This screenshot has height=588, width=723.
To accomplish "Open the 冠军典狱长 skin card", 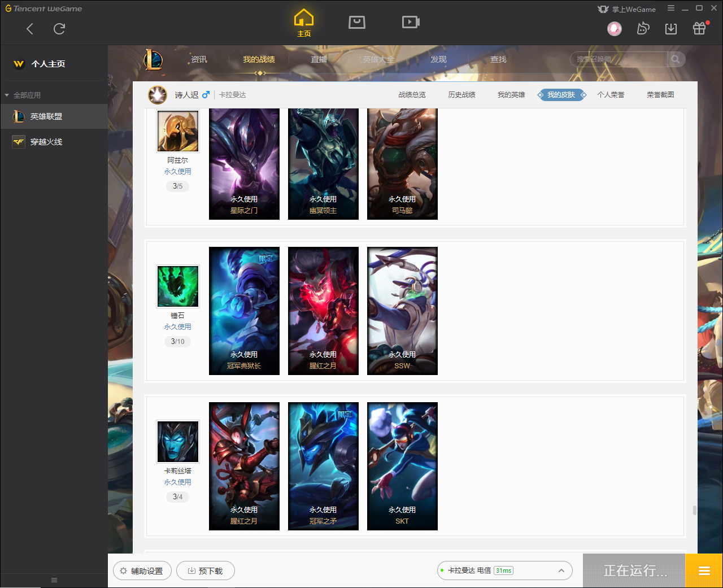I will point(244,311).
